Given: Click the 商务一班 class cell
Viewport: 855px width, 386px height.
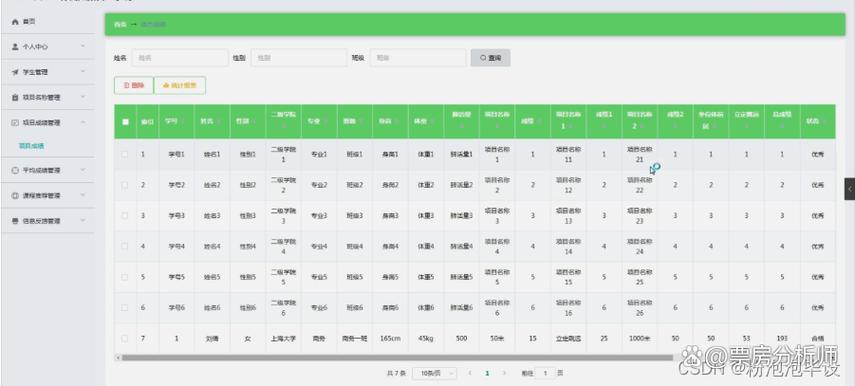Looking at the screenshot, I should pos(354,339).
